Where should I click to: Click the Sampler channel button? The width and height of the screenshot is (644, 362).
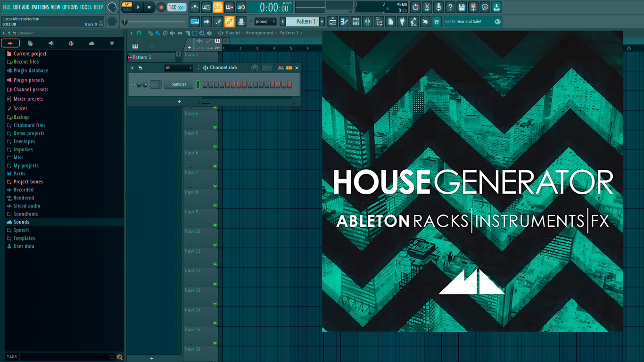[x=179, y=84]
